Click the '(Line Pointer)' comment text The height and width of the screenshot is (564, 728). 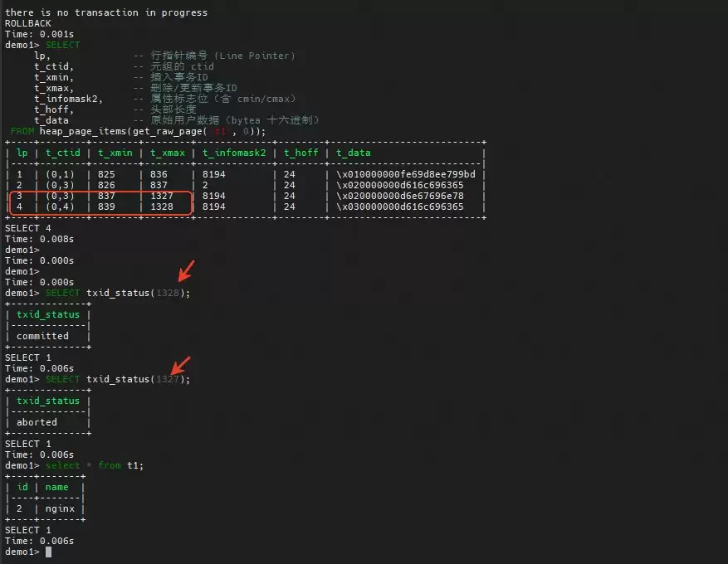point(255,56)
